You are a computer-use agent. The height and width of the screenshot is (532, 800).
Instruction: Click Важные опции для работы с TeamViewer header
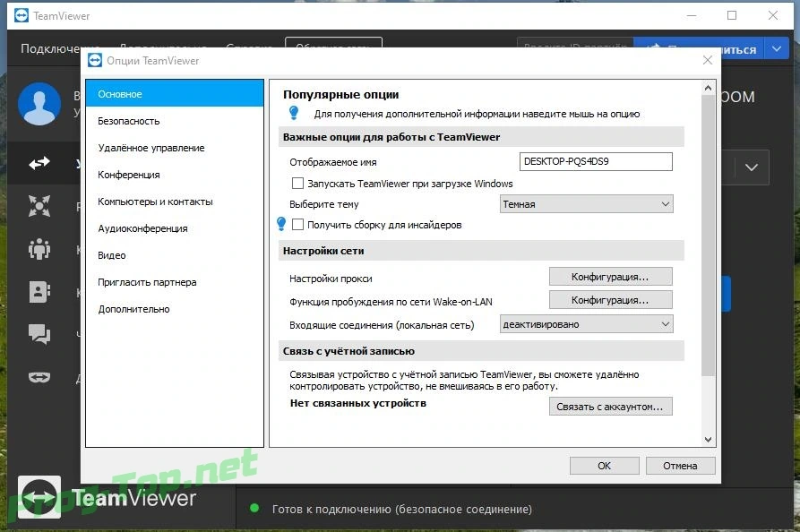481,137
